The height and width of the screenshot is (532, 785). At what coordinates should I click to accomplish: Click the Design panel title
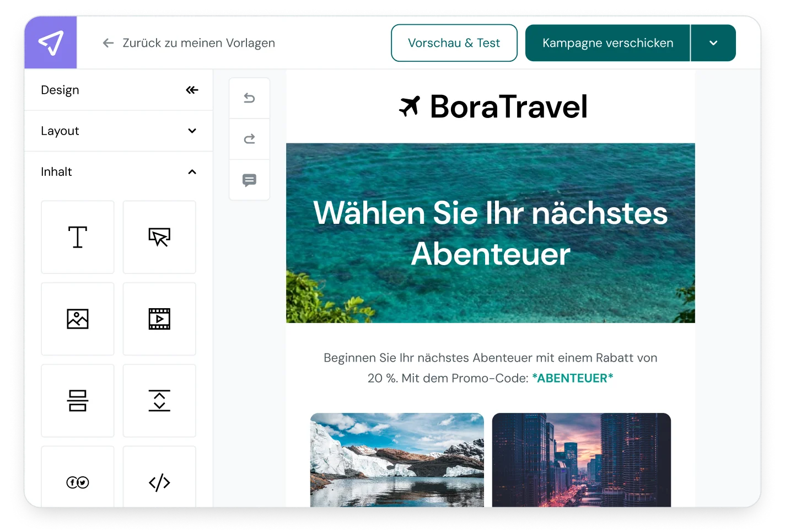(60, 90)
